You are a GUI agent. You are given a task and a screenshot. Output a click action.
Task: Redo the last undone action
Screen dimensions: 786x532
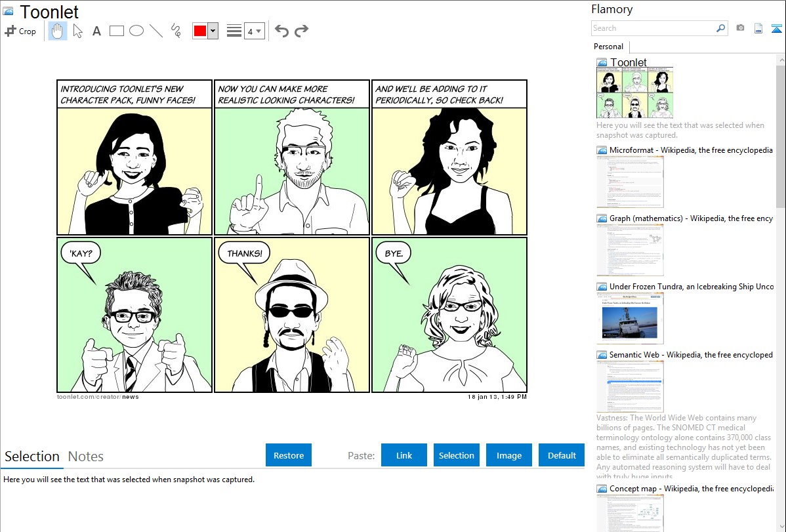[x=301, y=31]
